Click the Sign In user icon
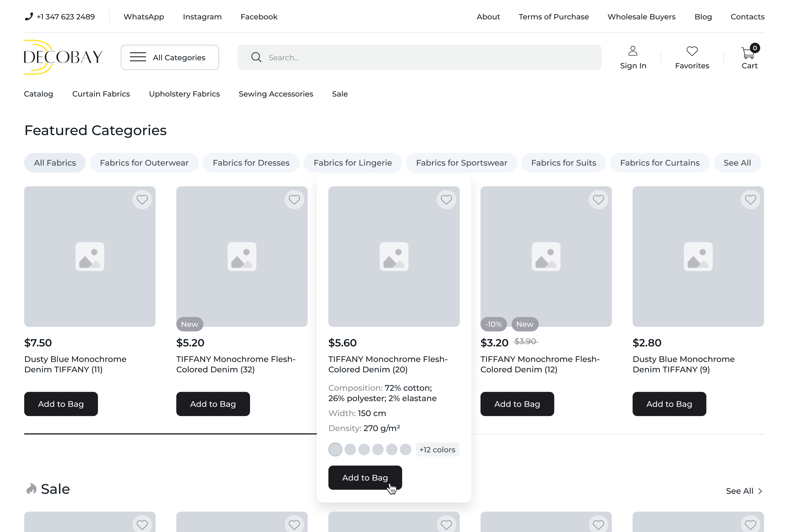The height and width of the screenshot is (532, 787). coord(633,51)
